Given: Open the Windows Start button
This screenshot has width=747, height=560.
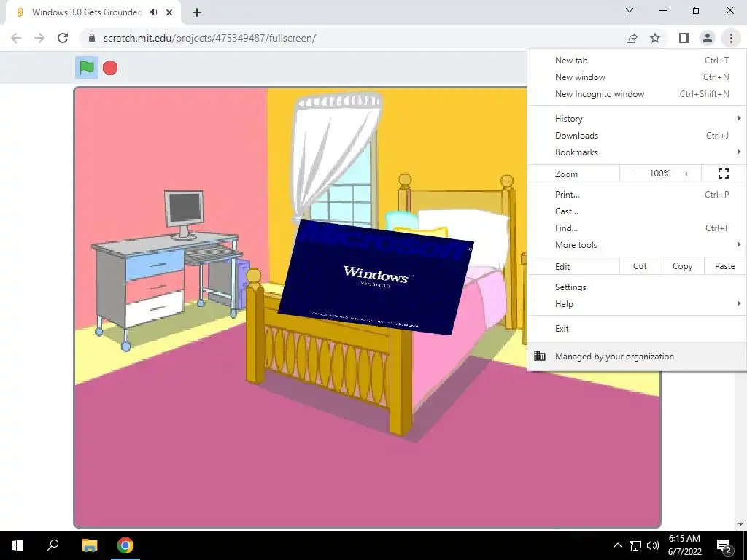Looking at the screenshot, I should click(18, 545).
